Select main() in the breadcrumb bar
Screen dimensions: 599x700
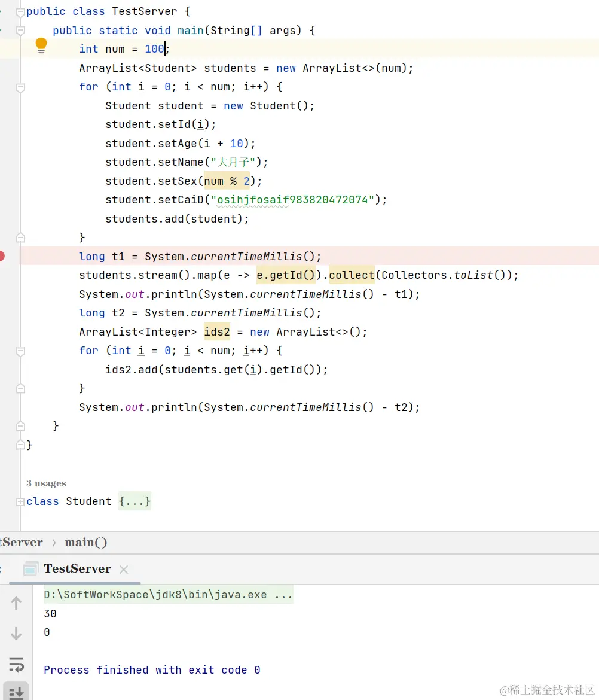[85, 543]
